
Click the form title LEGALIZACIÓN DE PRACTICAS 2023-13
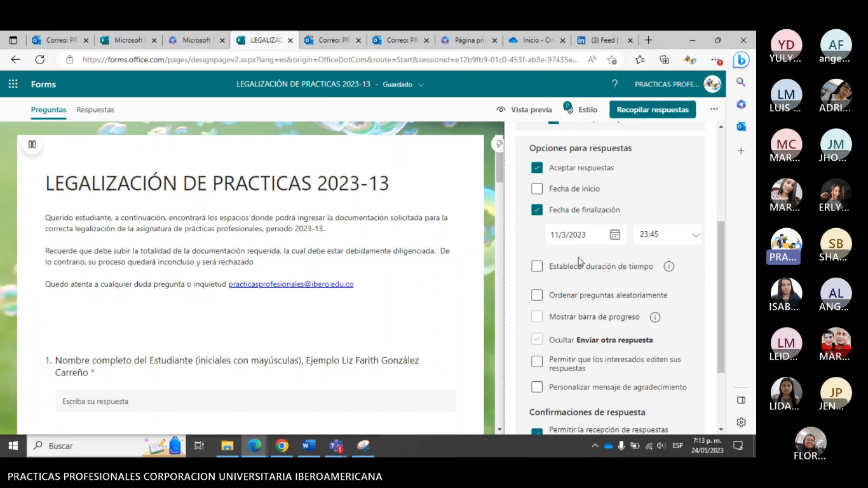tap(217, 184)
